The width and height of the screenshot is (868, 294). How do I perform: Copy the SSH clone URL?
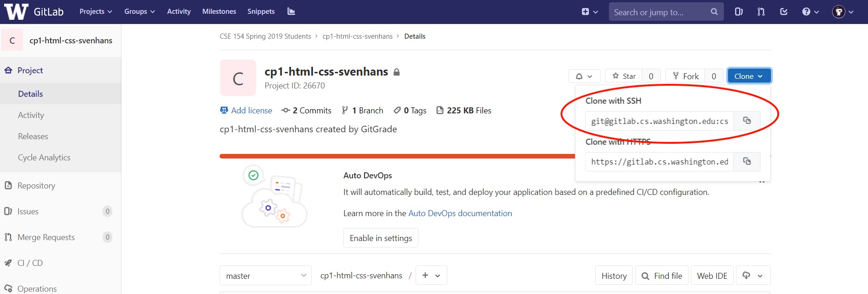(747, 121)
